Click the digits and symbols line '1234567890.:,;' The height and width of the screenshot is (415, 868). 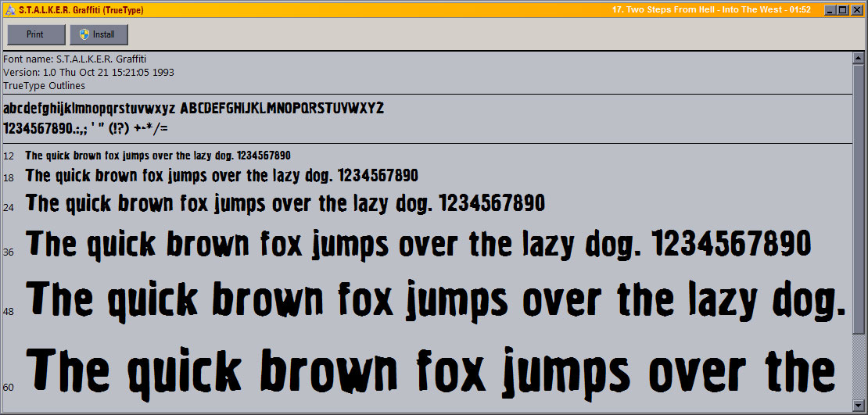tap(86, 129)
